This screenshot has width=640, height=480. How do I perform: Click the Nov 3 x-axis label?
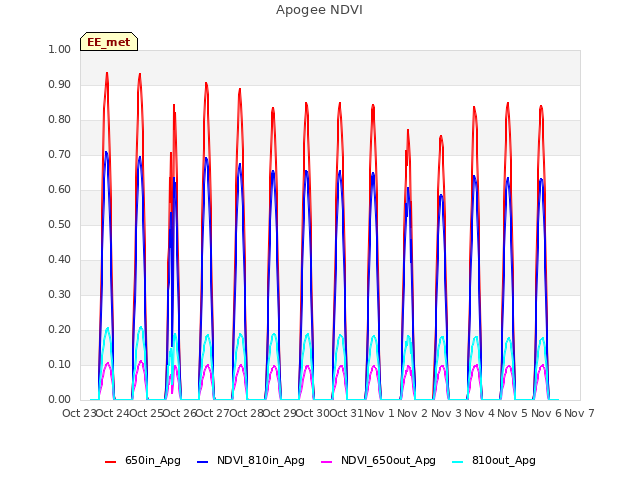[446, 413]
